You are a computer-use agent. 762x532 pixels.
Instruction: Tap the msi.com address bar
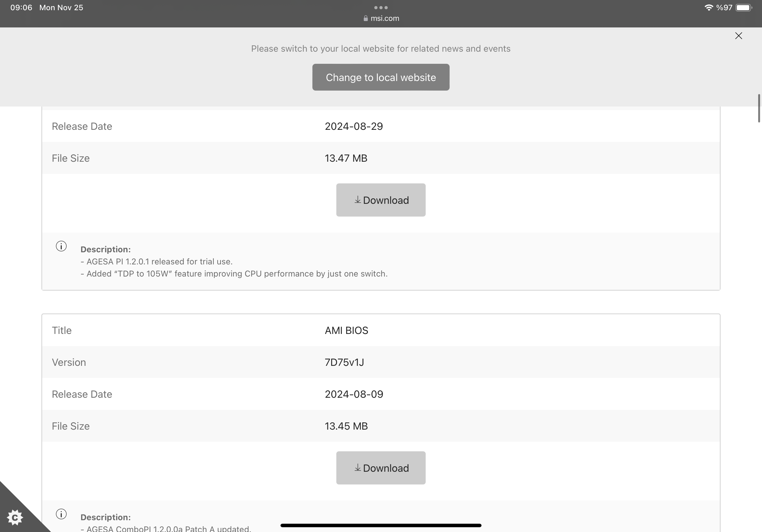(385, 18)
